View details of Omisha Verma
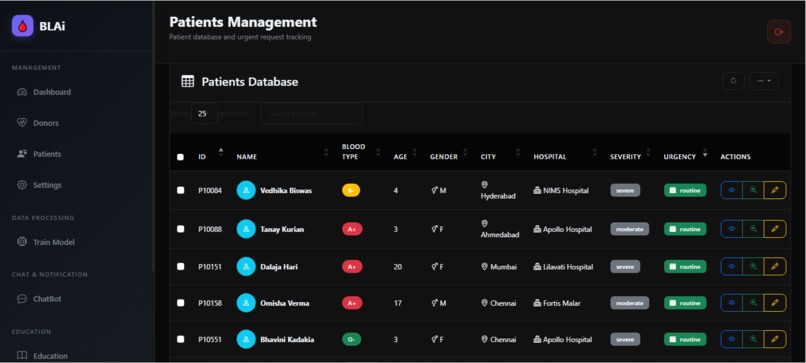 (x=731, y=303)
